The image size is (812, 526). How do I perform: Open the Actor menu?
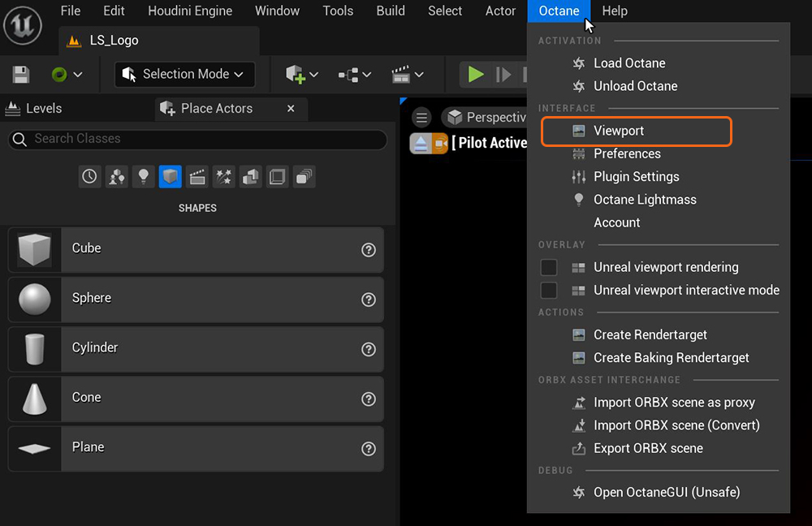pyautogui.click(x=500, y=11)
